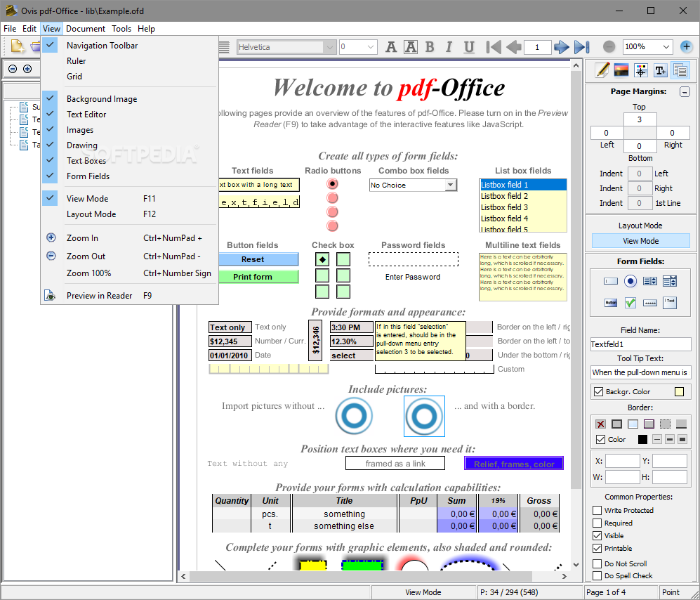The height and width of the screenshot is (600, 700).
Task: Click the blue Reset form button
Action: coord(258,259)
